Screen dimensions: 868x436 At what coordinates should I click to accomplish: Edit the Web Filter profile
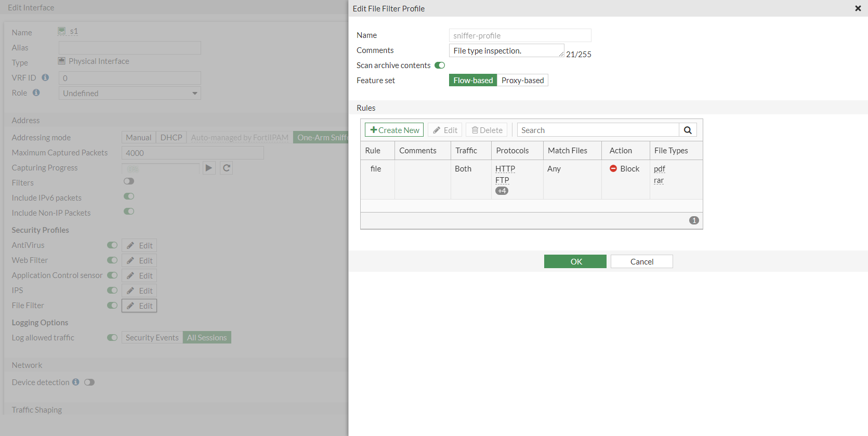coord(139,260)
